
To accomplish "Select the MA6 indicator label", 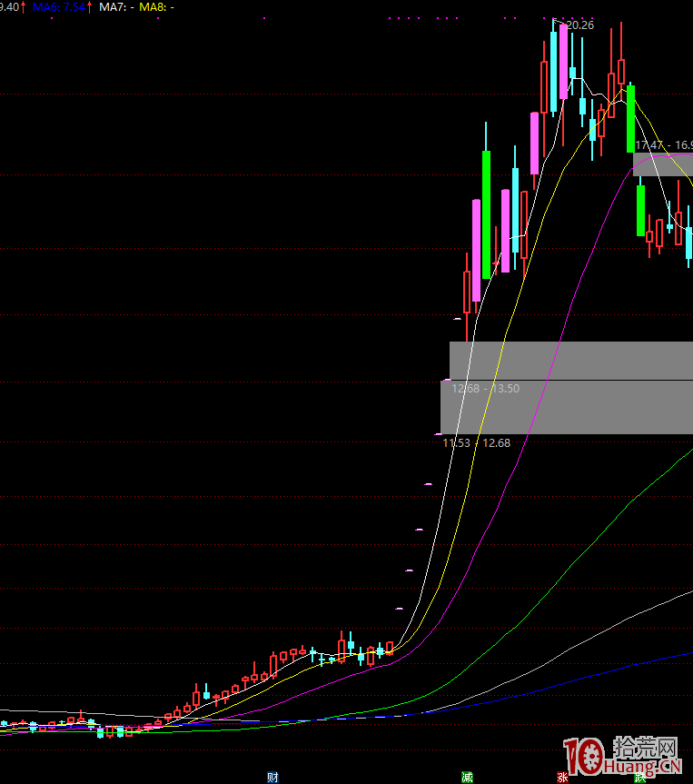I will point(62,6).
